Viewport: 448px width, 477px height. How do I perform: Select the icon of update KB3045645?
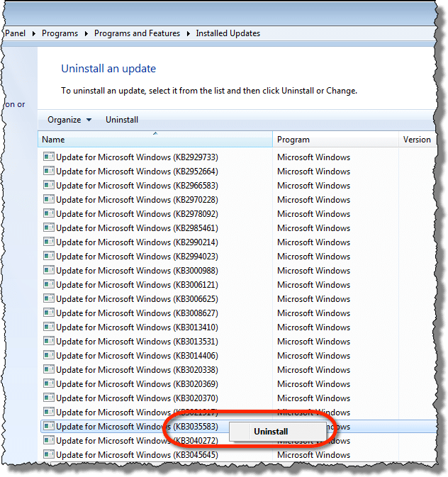[49, 454]
